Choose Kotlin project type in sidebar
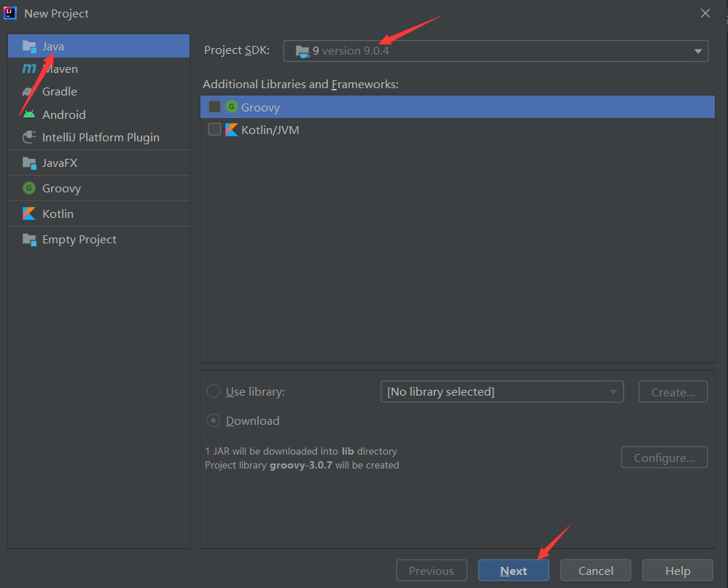The height and width of the screenshot is (588, 728). click(98, 213)
